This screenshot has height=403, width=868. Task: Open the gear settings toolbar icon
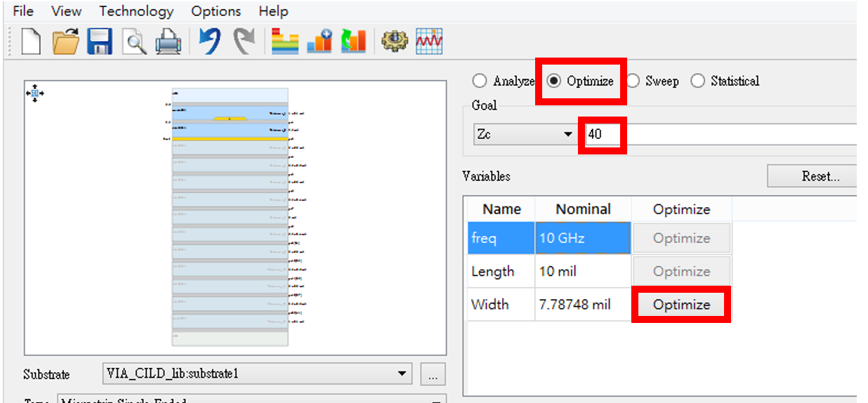coord(395,41)
